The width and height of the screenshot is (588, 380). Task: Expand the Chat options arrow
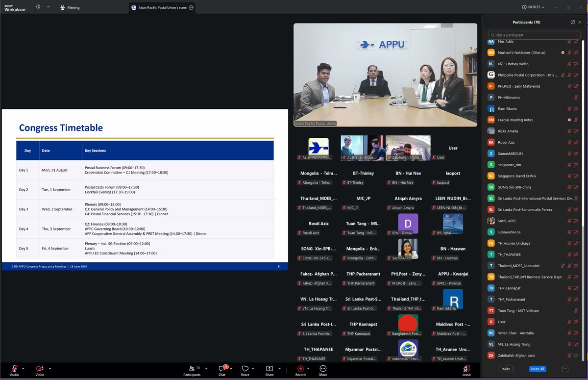[x=231, y=369]
